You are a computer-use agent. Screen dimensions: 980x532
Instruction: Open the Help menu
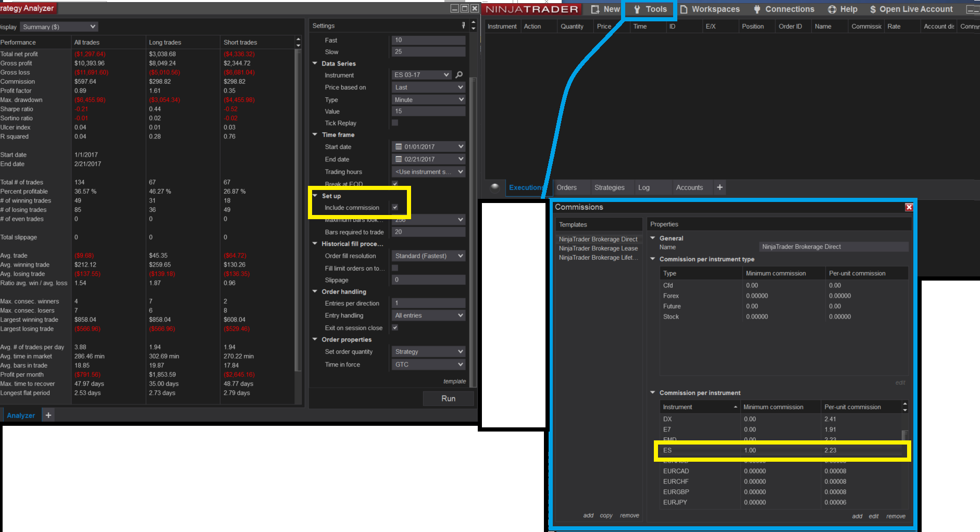click(842, 9)
